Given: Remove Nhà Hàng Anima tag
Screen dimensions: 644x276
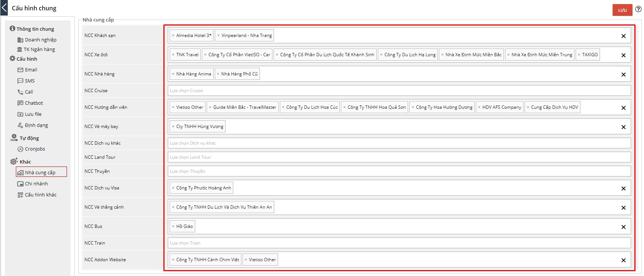Looking at the screenshot, I should [173, 74].
